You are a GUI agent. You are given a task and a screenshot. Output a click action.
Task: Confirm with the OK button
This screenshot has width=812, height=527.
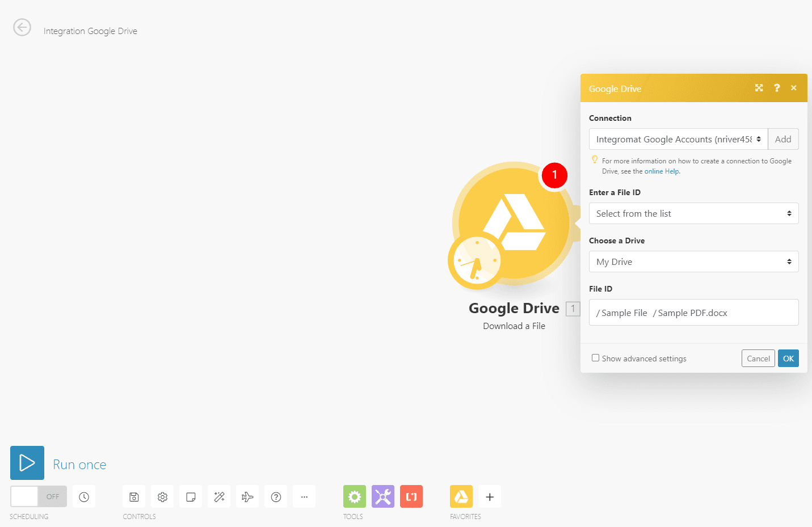pos(788,359)
